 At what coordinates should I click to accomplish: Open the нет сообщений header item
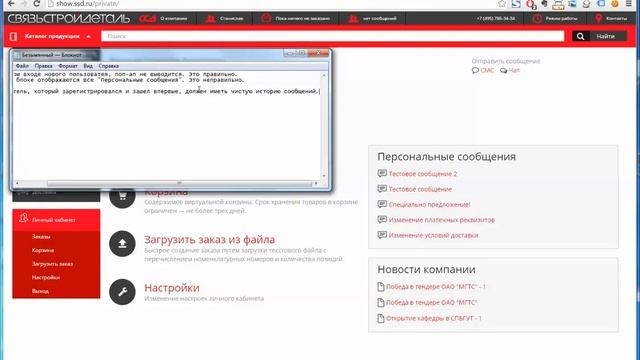coord(373,18)
